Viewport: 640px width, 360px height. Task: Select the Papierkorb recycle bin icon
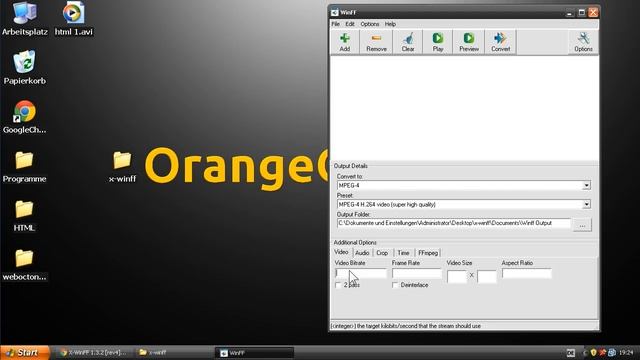tap(24, 68)
